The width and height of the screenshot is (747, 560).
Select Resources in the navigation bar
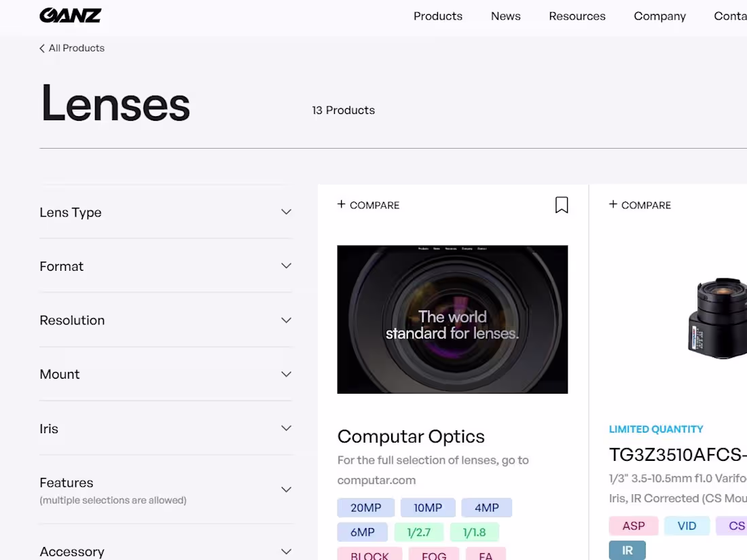577,16
